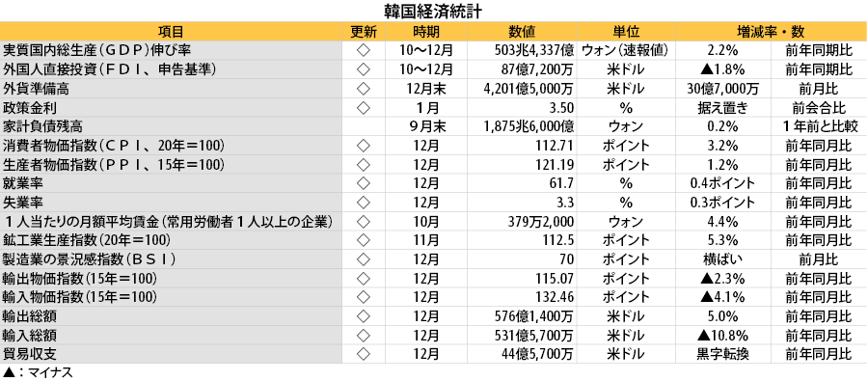
Task: Click the diamond icon in 失業率 row
Action: [364, 203]
